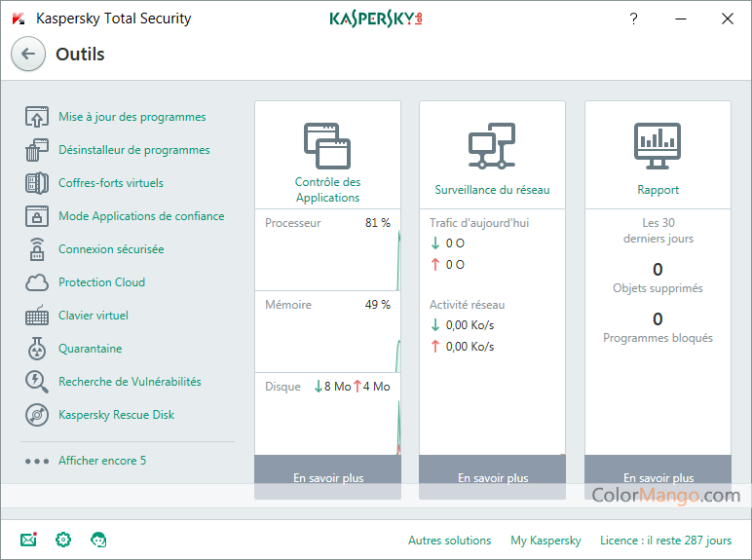This screenshot has width=752, height=560.
Task: Click the Coffres-forts virtuels vault icon
Action: 37,183
